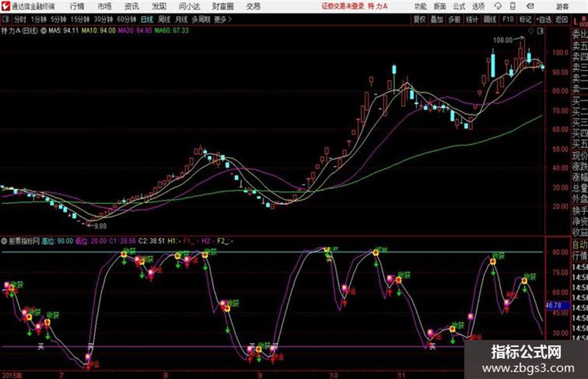Click the L R sidebar switch icon
588x379 pixels.
point(580,21)
